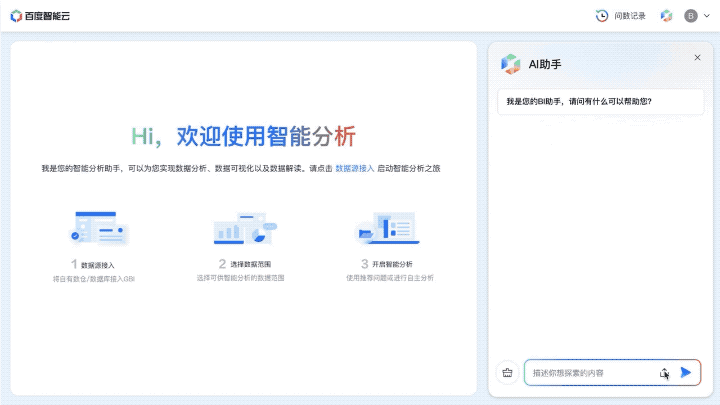Click the 2 选择数据范围 label

pos(245,264)
